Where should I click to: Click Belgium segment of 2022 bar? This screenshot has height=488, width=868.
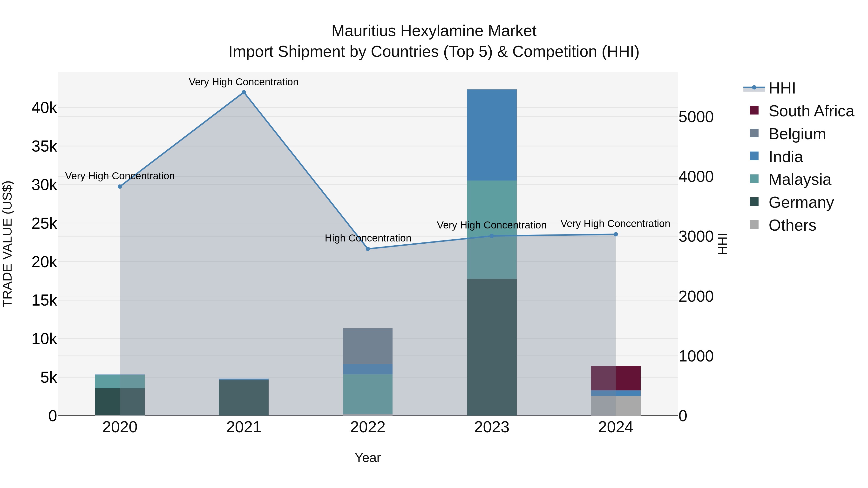tap(368, 346)
